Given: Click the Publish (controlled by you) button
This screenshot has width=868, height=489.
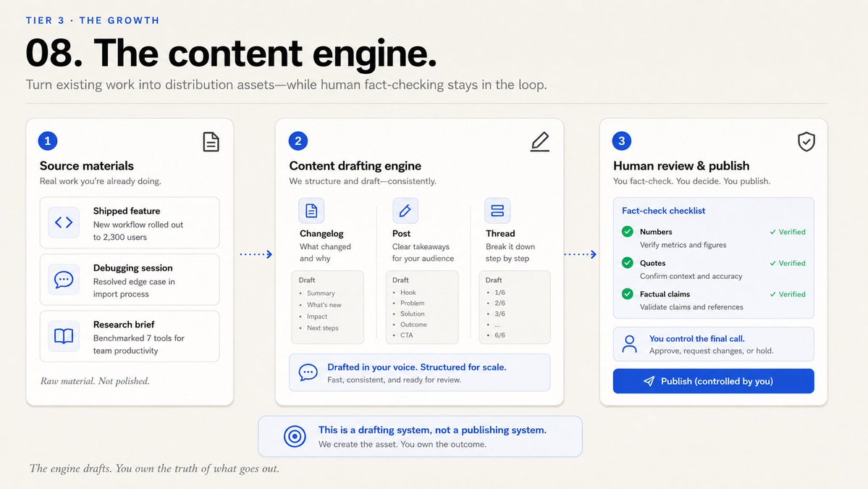Looking at the screenshot, I should pyautogui.click(x=713, y=381).
